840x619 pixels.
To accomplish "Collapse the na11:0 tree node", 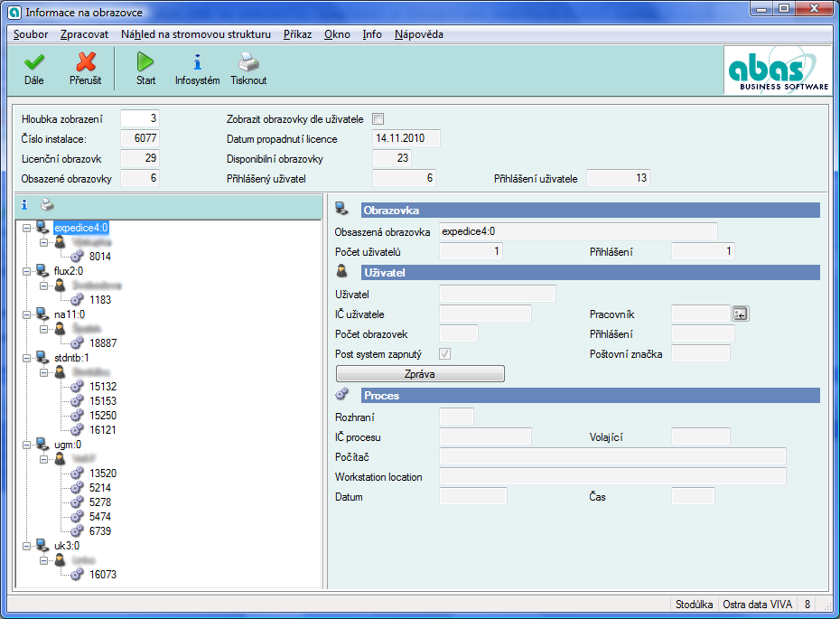I will pos(26,314).
